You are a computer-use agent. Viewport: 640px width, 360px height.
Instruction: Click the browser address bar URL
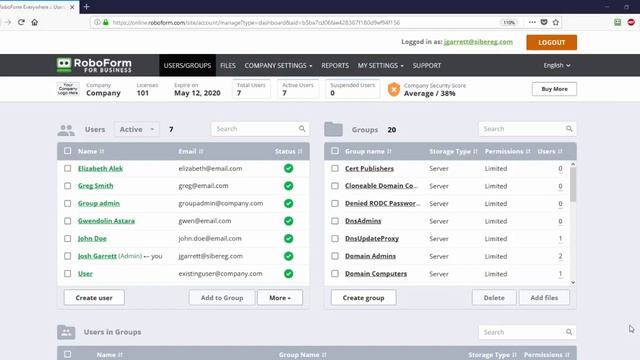pyautogui.click(x=256, y=22)
